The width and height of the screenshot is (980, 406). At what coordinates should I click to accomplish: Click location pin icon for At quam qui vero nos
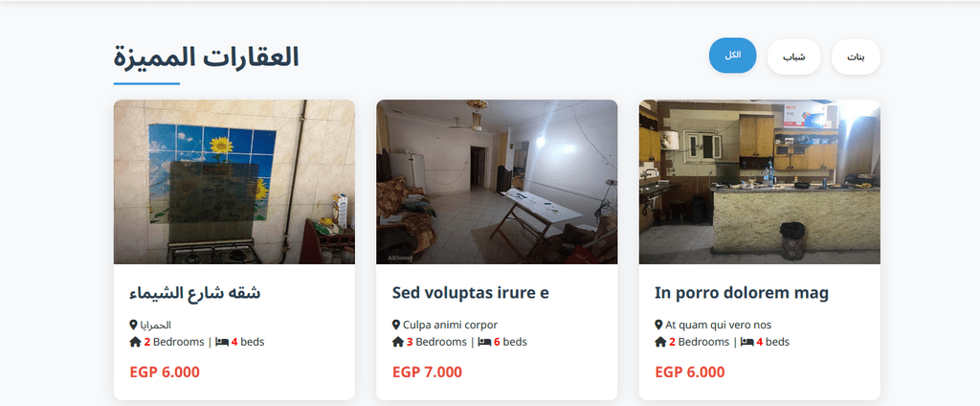click(x=659, y=325)
